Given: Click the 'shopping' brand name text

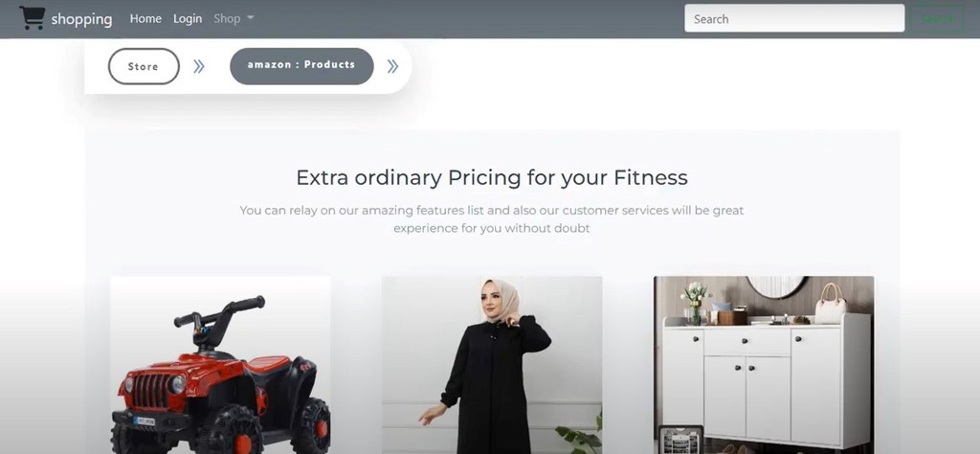Looking at the screenshot, I should (82, 19).
